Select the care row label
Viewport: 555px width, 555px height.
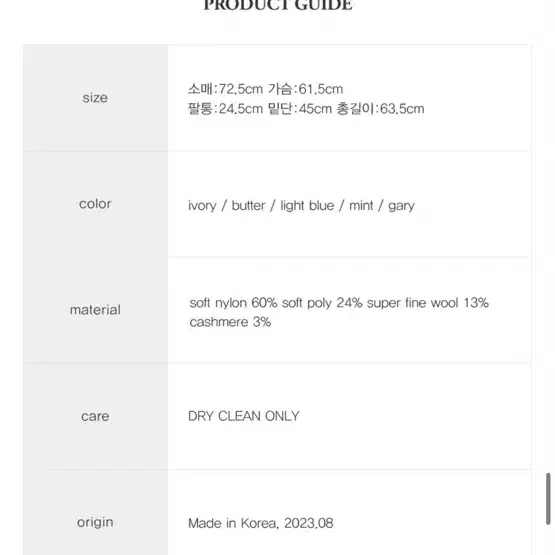click(x=95, y=416)
